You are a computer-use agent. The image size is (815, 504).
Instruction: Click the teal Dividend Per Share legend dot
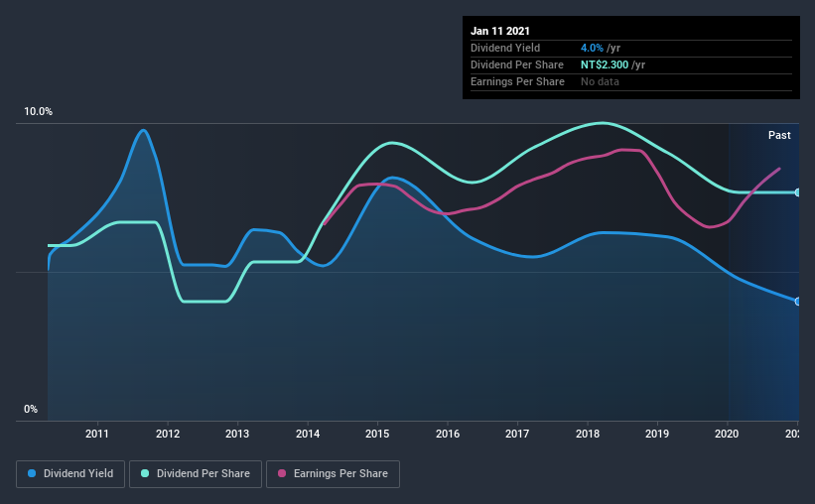click(145, 473)
